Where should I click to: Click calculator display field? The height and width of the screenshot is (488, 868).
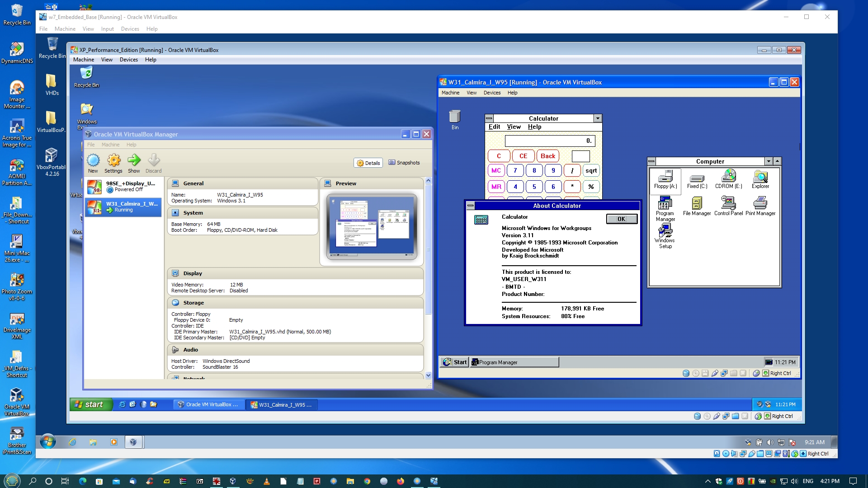[550, 141]
